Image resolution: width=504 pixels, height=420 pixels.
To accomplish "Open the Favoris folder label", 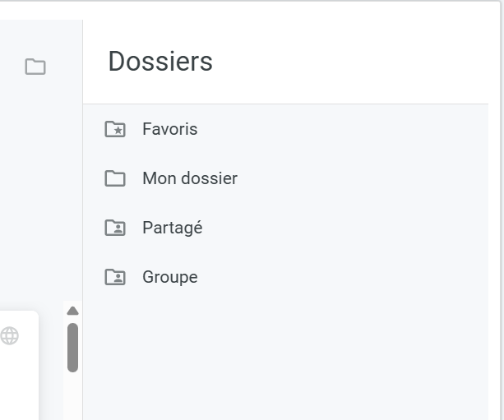I will (169, 129).
